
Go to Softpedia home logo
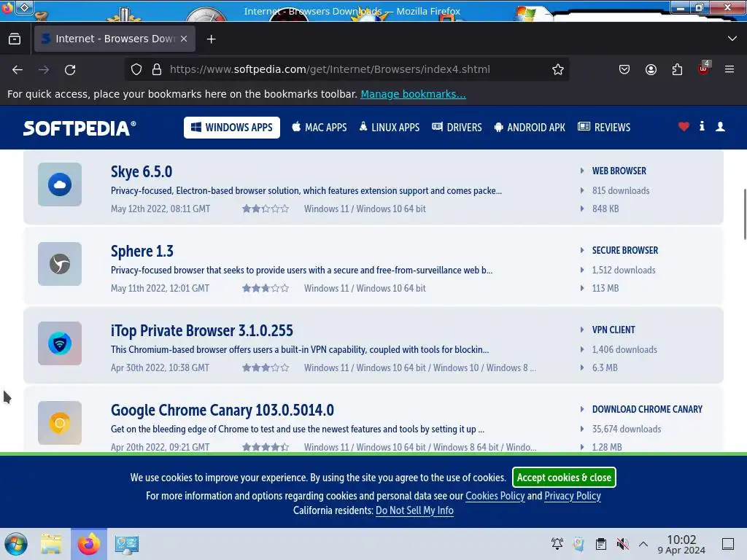tap(80, 128)
